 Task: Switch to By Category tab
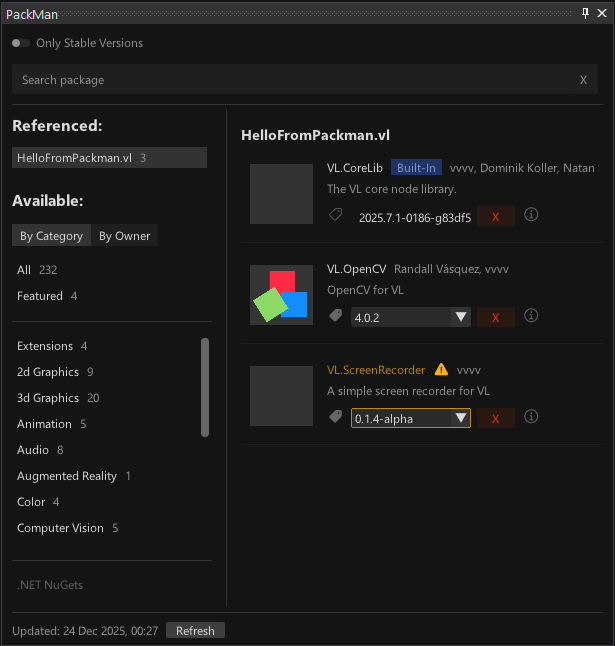coord(51,236)
